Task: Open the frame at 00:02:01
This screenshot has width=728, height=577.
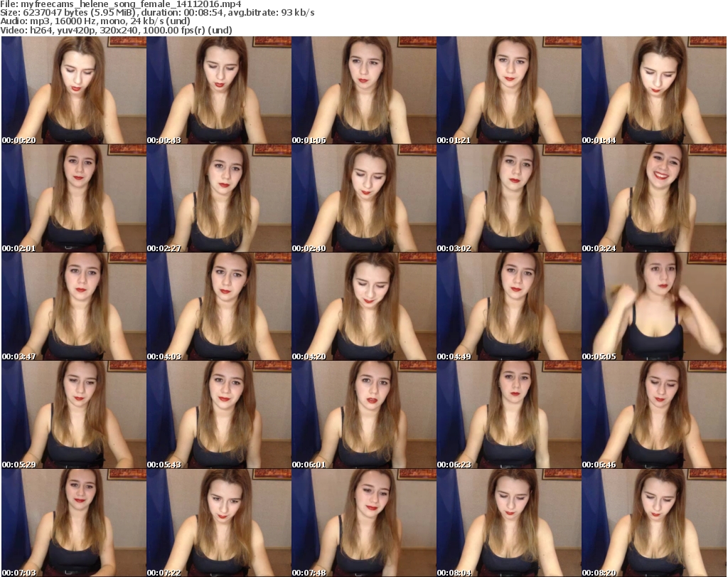Action: point(74,198)
